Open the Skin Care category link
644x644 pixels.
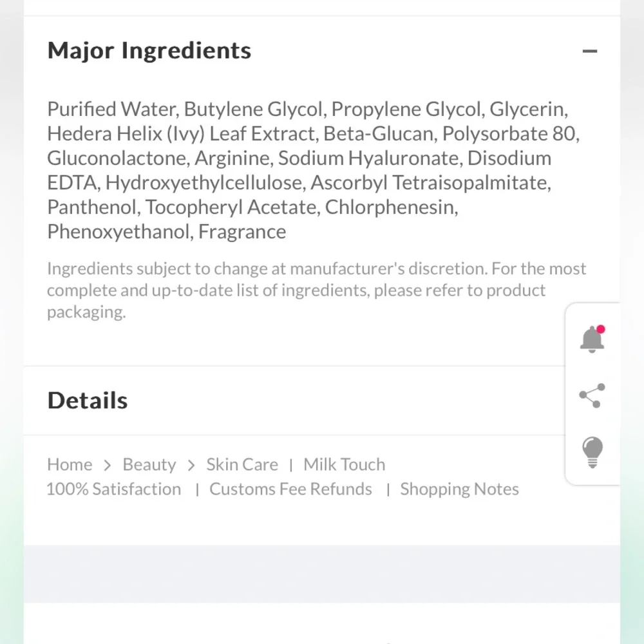tap(242, 464)
